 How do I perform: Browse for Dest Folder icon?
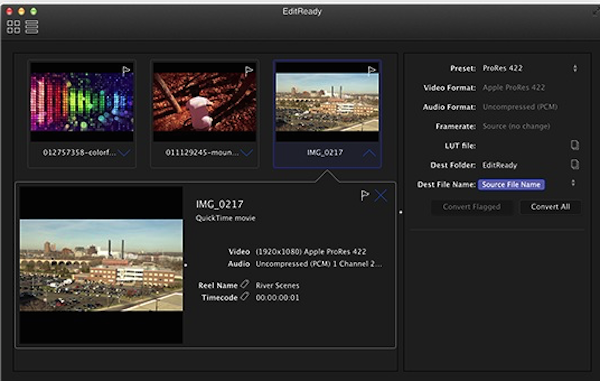point(575,164)
